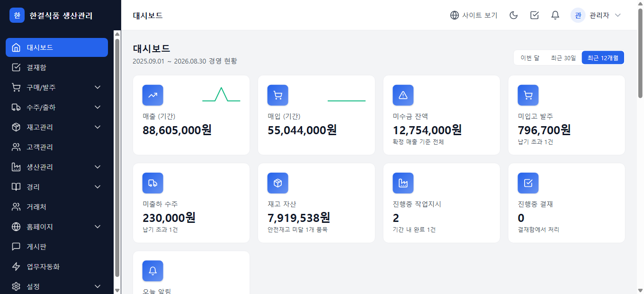Click the 관리자 username label
644x294 pixels.
(599, 15)
